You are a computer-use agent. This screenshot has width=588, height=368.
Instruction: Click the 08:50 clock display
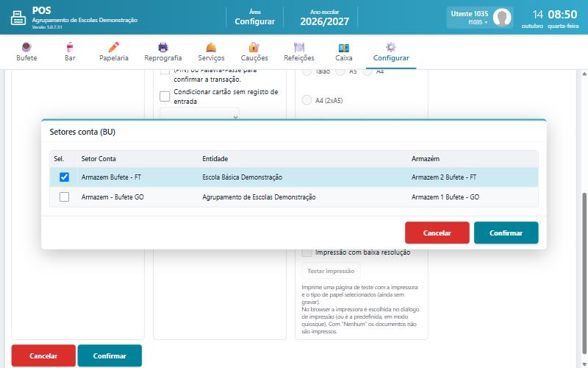click(x=562, y=14)
